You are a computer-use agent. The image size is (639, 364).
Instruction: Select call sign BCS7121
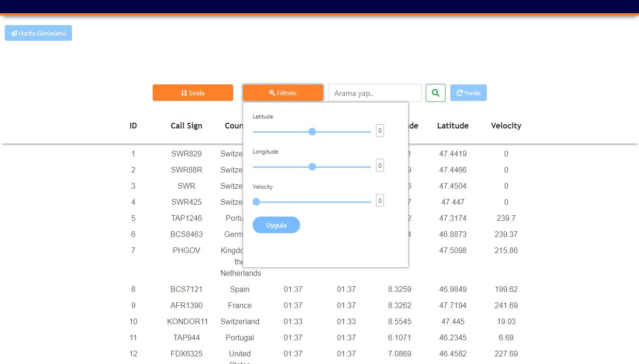pyautogui.click(x=186, y=289)
